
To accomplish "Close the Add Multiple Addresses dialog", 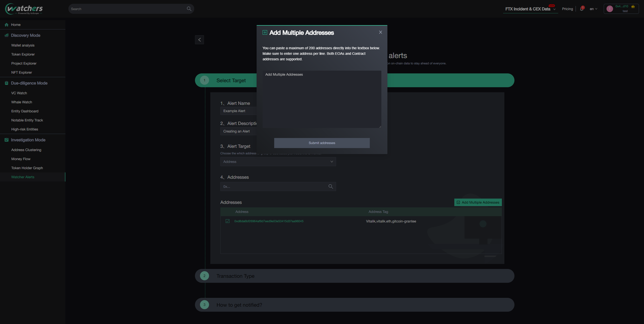I will click(380, 32).
